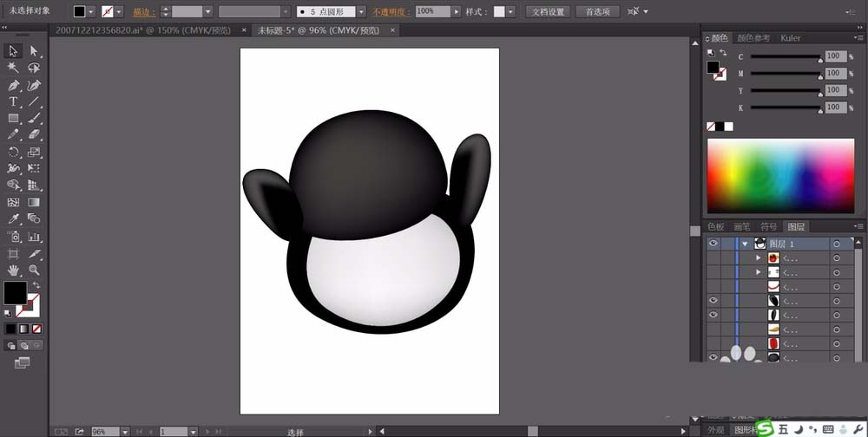Select the Type tool

click(13, 101)
